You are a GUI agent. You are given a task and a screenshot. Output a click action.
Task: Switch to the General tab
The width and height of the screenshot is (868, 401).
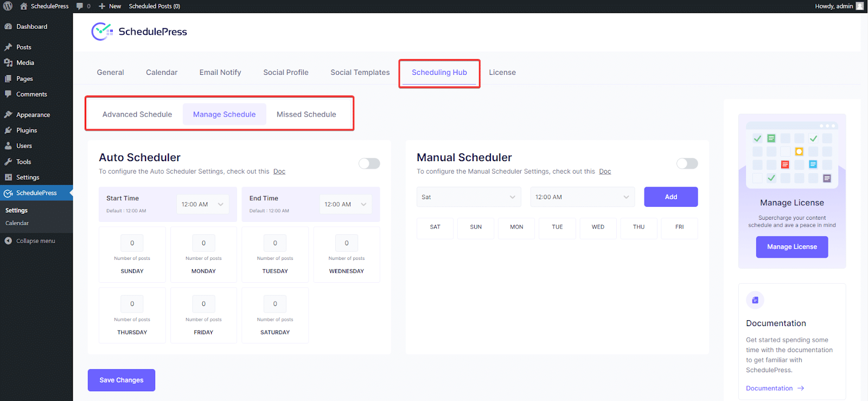click(x=111, y=72)
